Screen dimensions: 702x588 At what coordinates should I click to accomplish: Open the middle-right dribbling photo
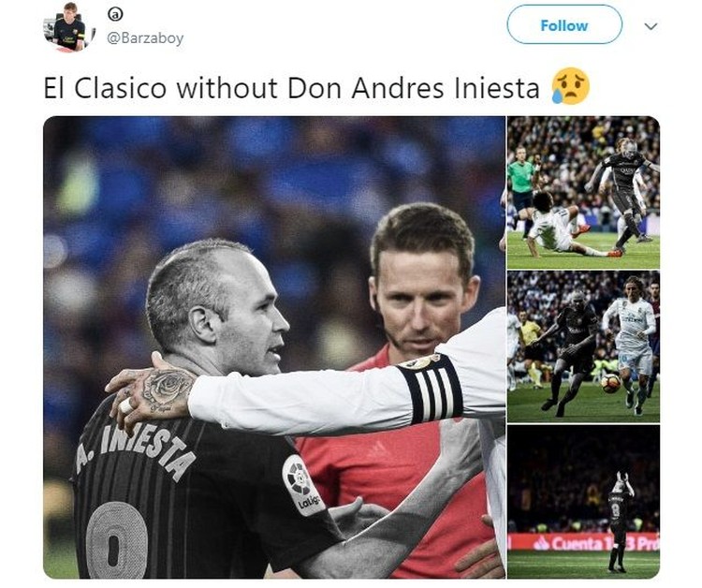pos(583,346)
